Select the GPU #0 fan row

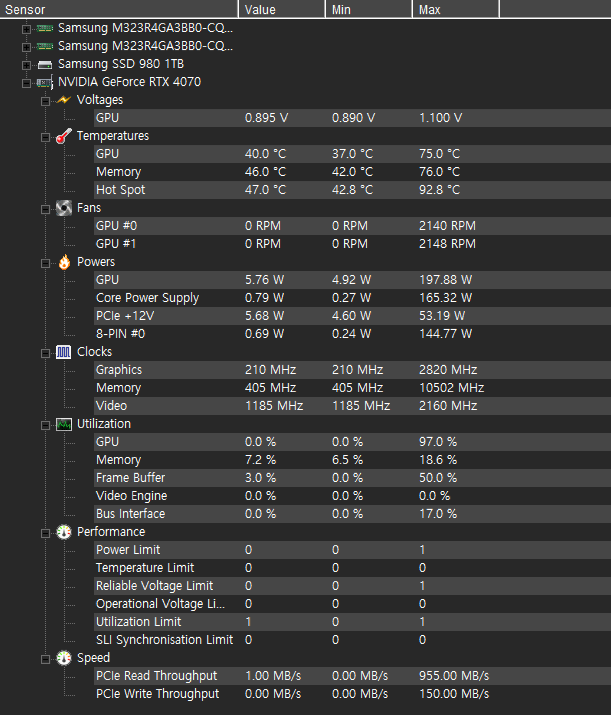click(x=352, y=226)
